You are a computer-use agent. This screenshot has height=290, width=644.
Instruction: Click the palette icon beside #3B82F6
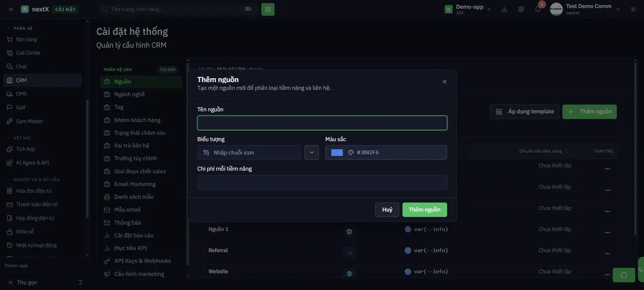[351, 152]
